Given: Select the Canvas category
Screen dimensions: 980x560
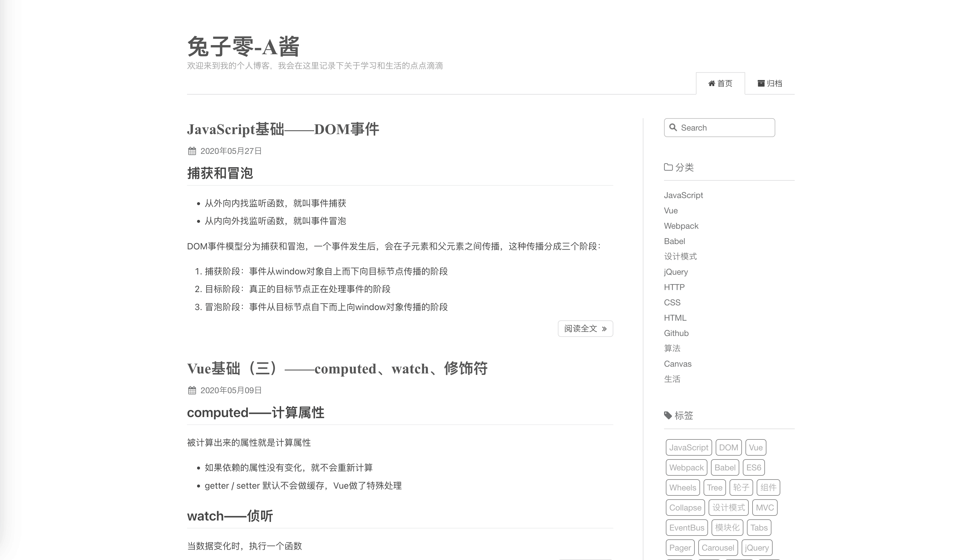Looking at the screenshot, I should (677, 364).
